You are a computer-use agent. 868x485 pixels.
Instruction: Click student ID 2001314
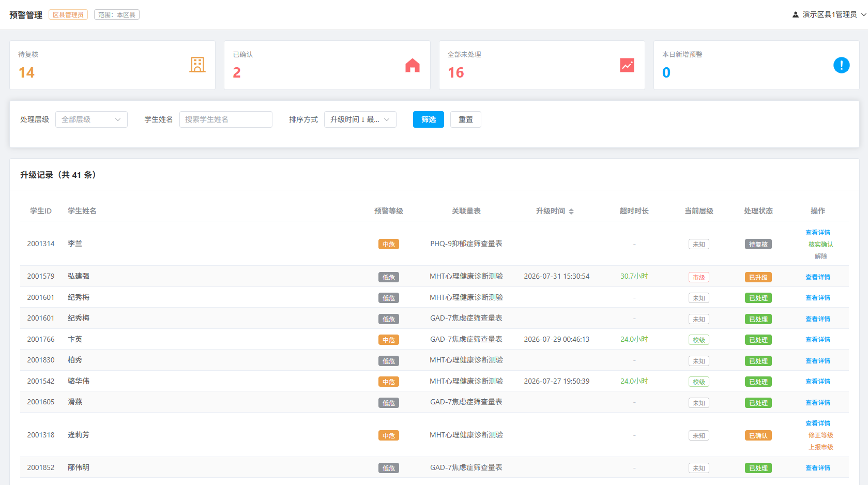pyautogui.click(x=41, y=244)
